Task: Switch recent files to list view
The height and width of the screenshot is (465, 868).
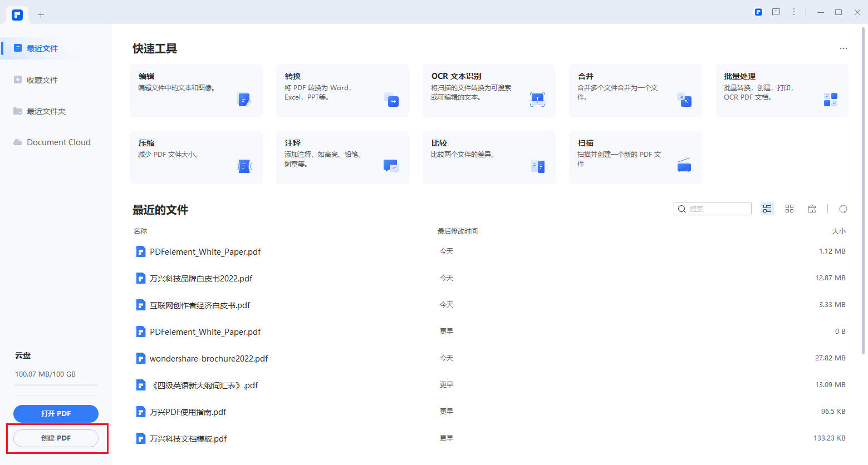Action: [767, 209]
